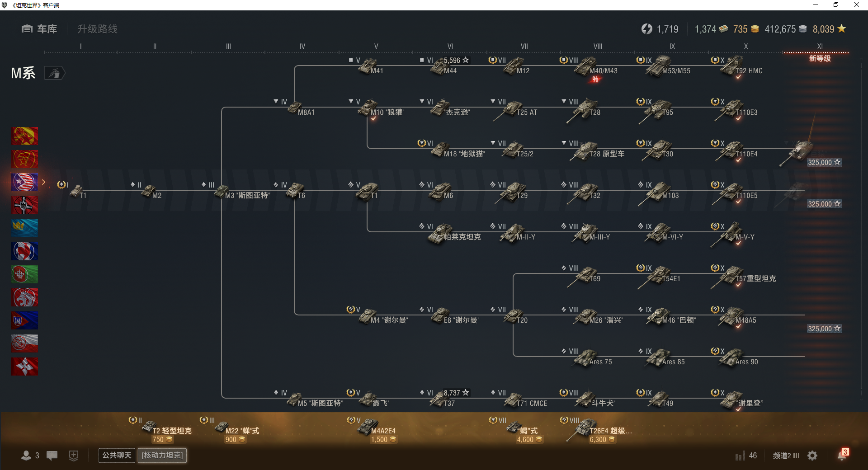
Task: Select the German nation flag
Action: click(24, 205)
